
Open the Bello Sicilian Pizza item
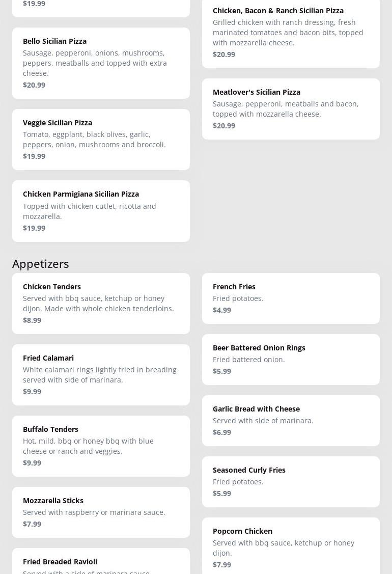tap(101, 63)
